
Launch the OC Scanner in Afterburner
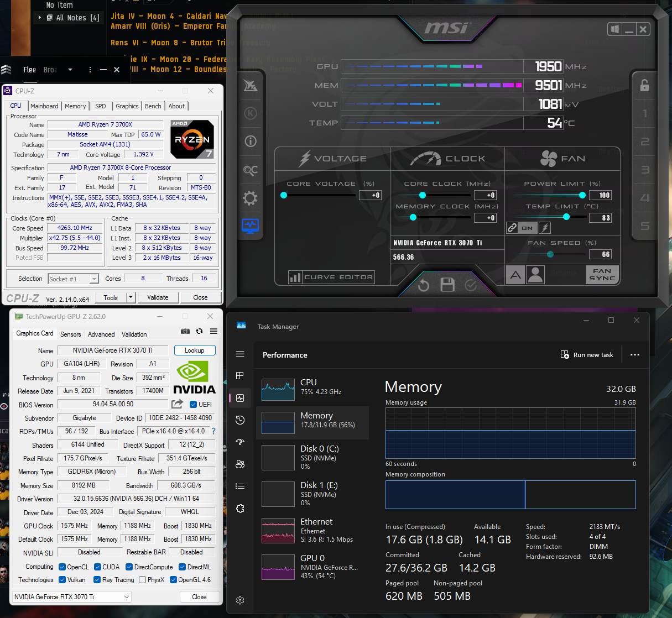tap(251, 170)
